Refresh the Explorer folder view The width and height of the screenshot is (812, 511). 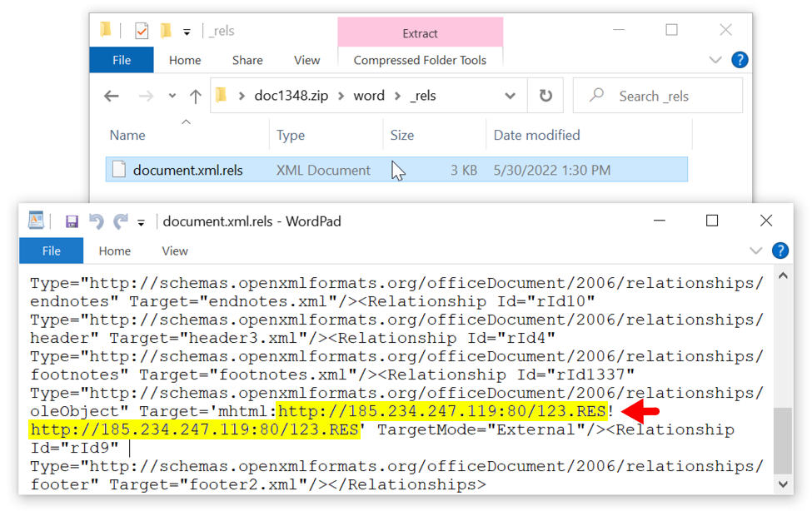click(x=545, y=96)
